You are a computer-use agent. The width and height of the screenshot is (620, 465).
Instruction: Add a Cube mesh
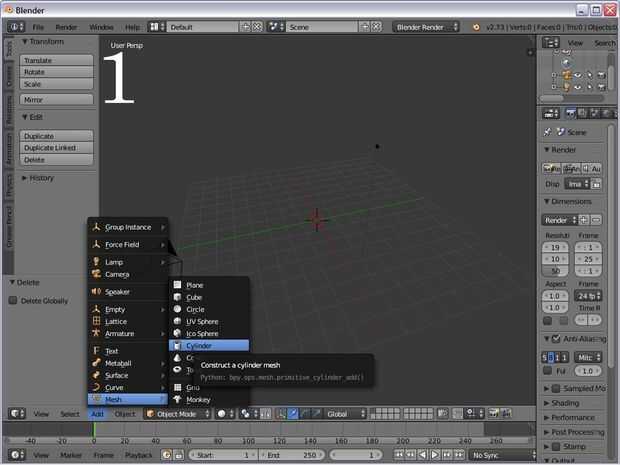209,297
